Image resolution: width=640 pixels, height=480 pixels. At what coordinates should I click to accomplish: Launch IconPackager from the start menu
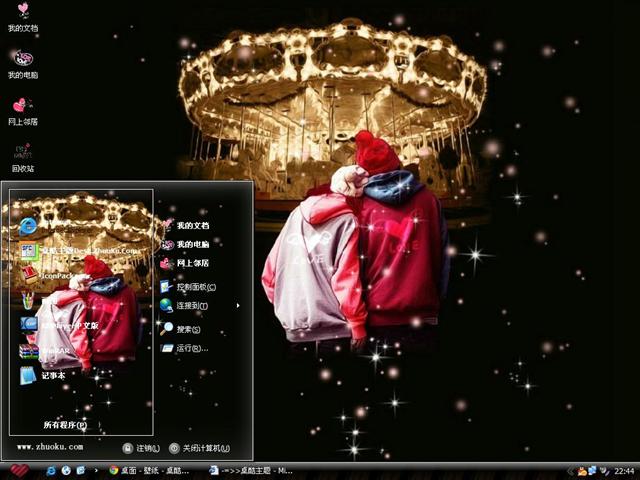pyautogui.click(x=53, y=276)
